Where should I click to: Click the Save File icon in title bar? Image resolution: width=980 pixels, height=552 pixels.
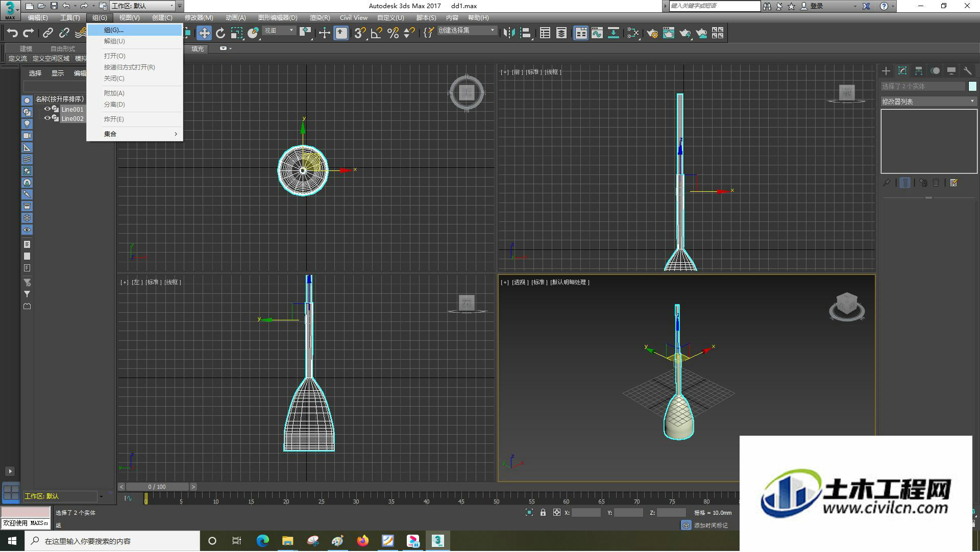pyautogui.click(x=54, y=6)
